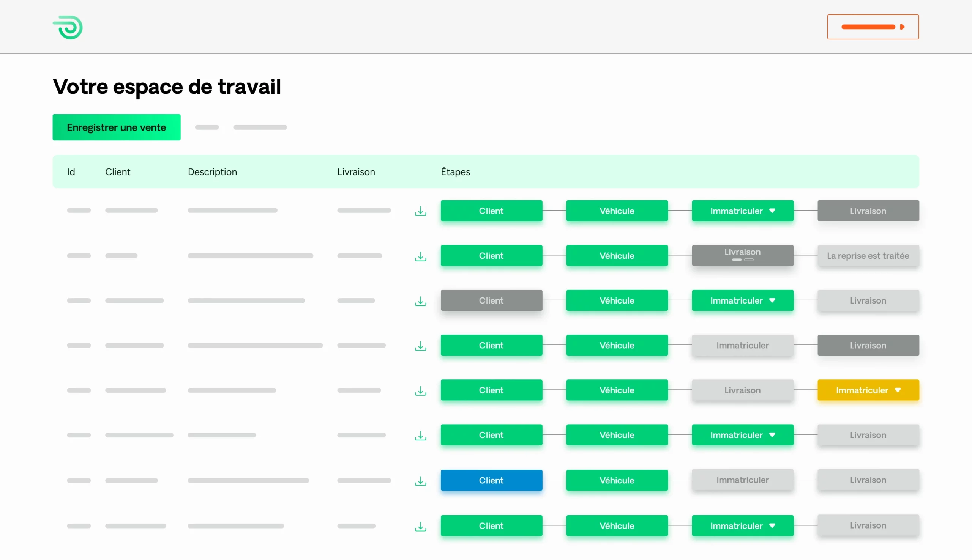Viewport: 972px width, 560px height.
Task: Click La reprise est traitée step
Action: (868, 256)
